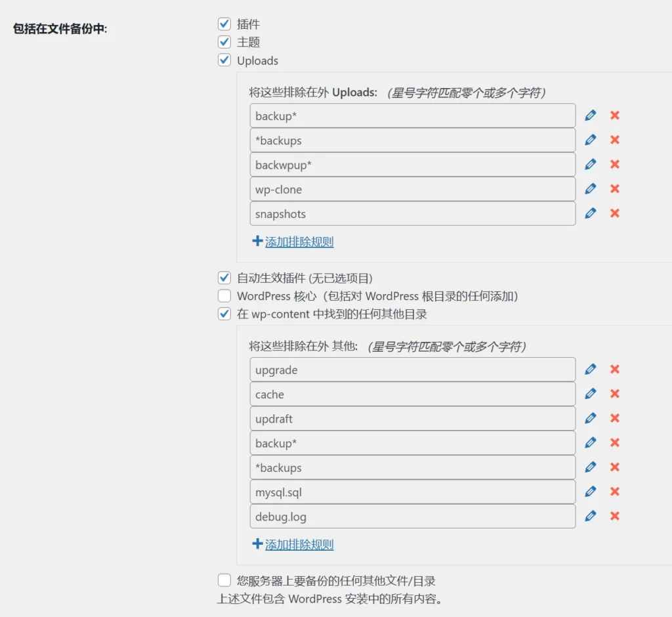Edit the backup* rule in the Others section
The height and width of the screenshot is (617, 672).
[x=590, y=442]
